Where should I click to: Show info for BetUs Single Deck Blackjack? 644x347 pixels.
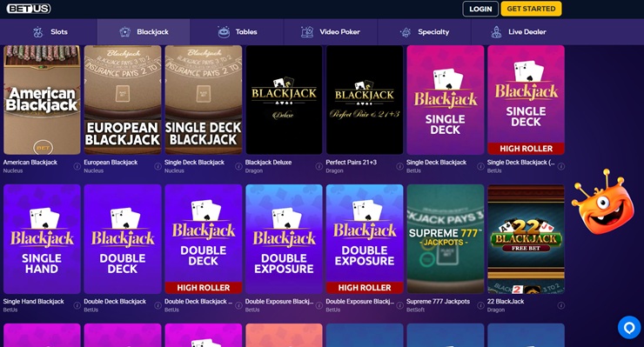(480, 166)
